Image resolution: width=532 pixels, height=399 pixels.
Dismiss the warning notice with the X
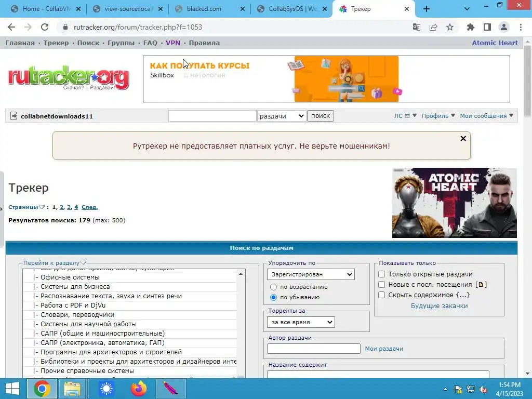(x=463, y=138)
